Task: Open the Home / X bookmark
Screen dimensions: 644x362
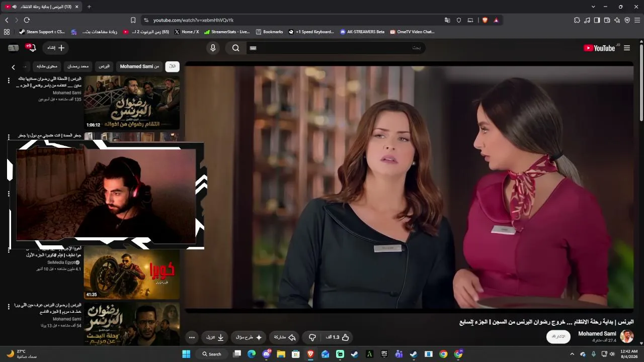Action: pyautogui.click(x=186, y=32)
